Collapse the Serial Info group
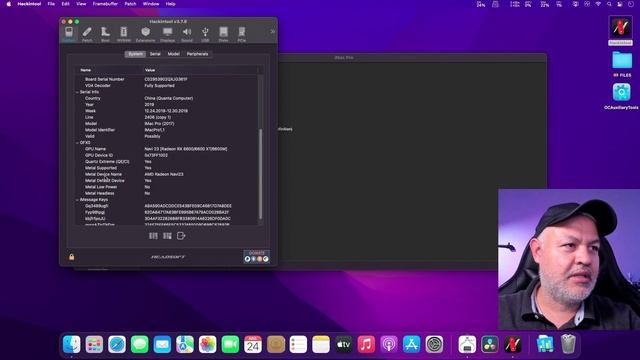The image size is (640, 360). point(78,92)
